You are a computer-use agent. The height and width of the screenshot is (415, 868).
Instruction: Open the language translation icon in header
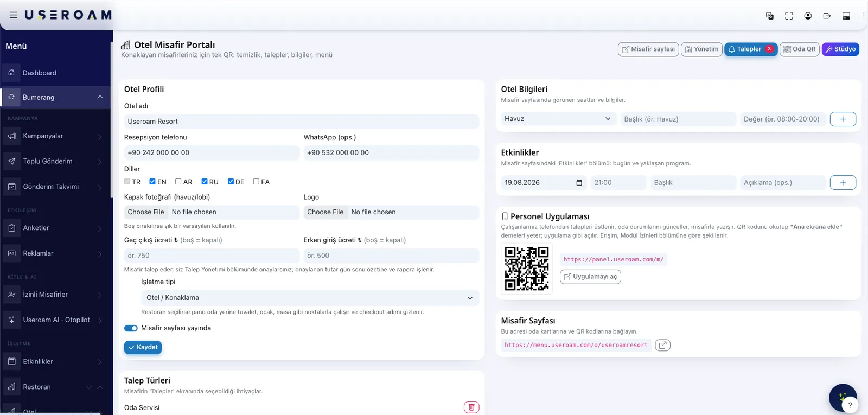[x=769, y=16]
